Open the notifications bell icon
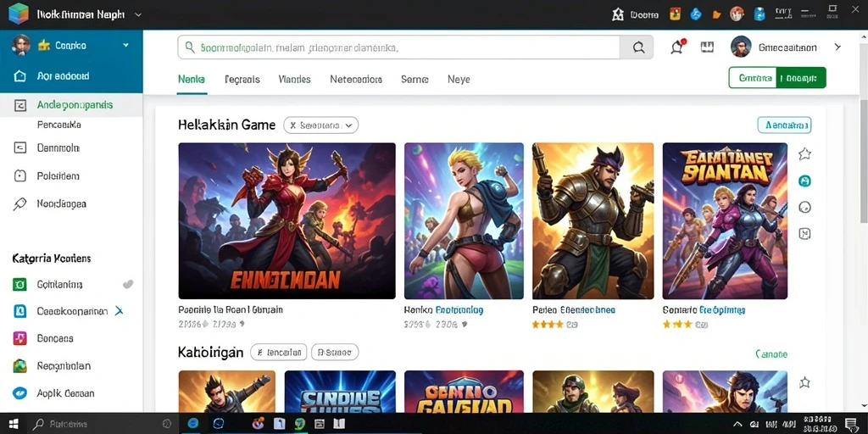The image size is (868, 434). [x=677, y=47]
